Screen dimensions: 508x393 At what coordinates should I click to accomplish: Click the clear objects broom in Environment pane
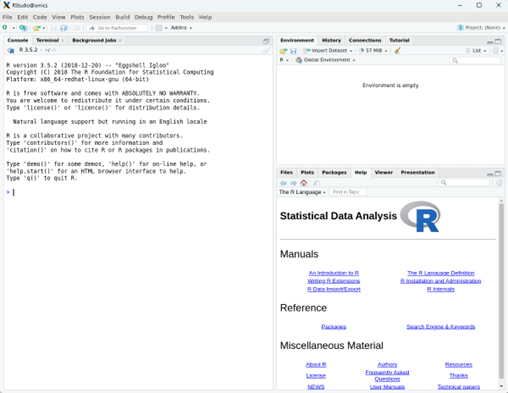(x=397, y=50)
